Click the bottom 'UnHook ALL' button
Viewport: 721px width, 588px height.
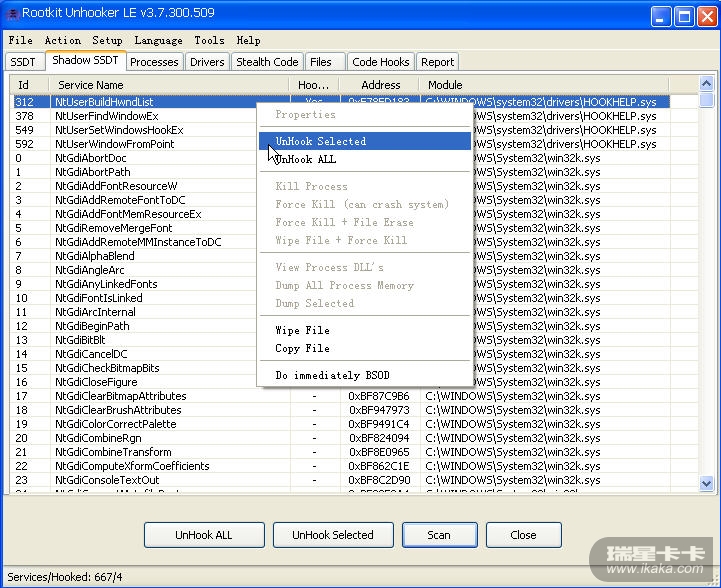(204, 535)
